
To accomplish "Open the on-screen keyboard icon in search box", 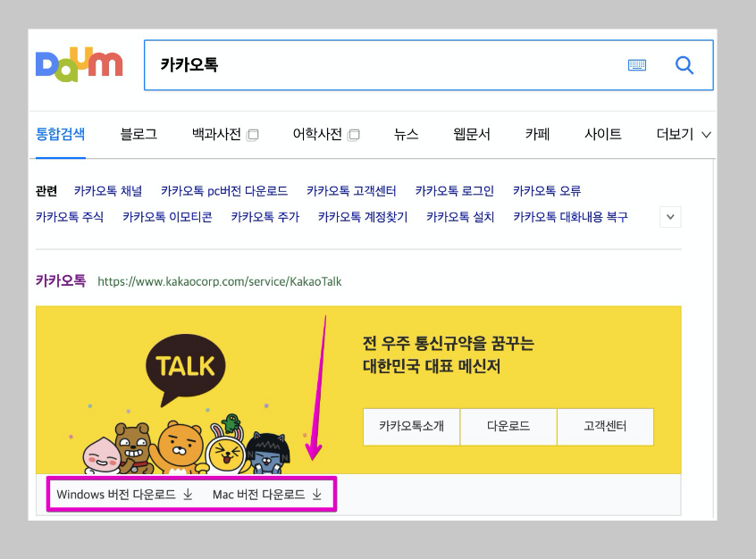I will click(637, 65).
